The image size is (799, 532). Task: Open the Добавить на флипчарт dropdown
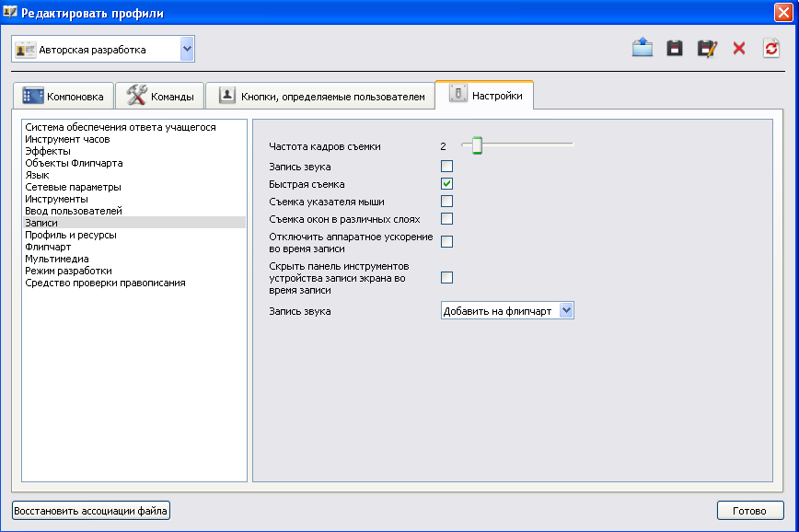click(566, 311)
